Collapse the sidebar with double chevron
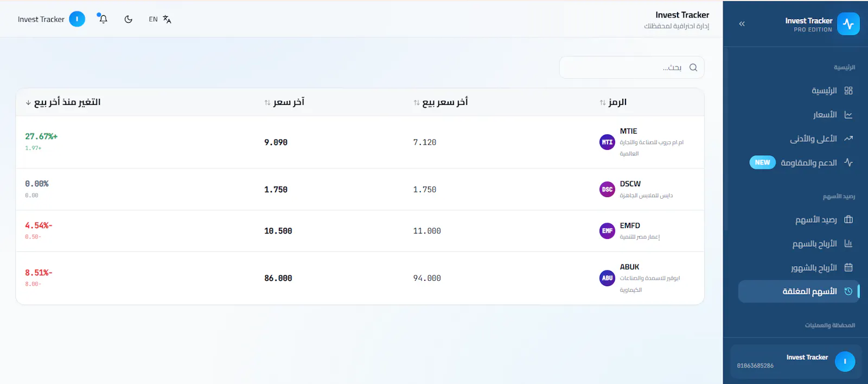 pos(742,24)
